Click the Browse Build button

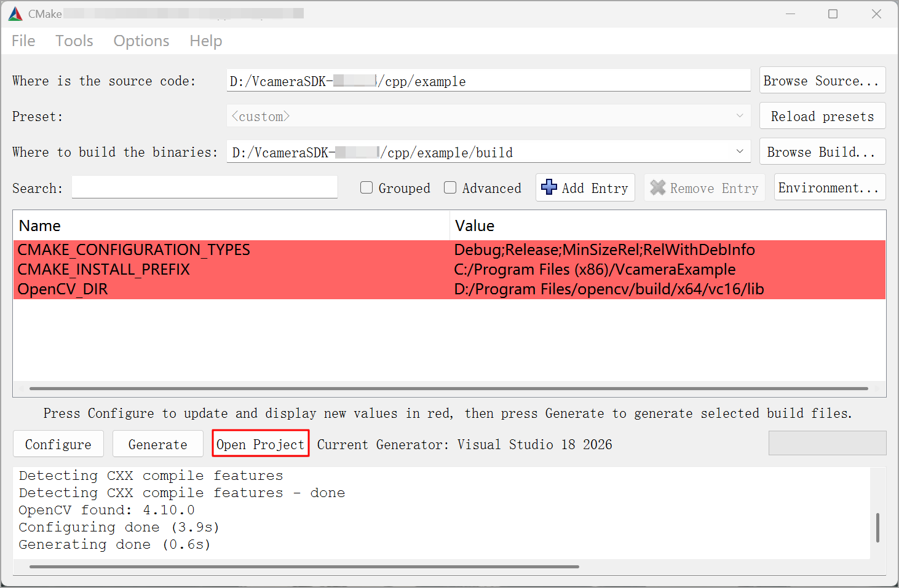(822, 152)
